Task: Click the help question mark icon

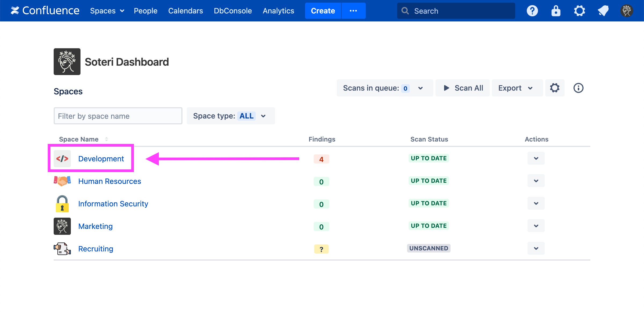Action: point(532,11)
